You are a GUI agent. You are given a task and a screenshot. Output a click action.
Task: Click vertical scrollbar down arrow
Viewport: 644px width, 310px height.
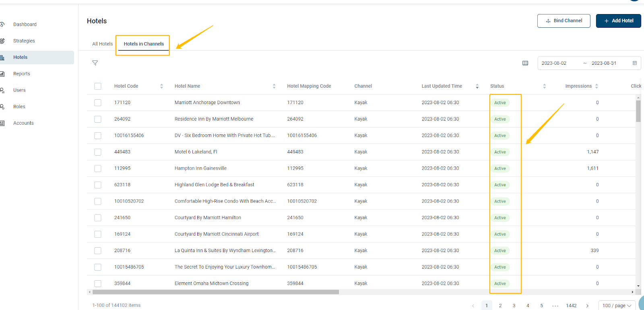[638, 286]
